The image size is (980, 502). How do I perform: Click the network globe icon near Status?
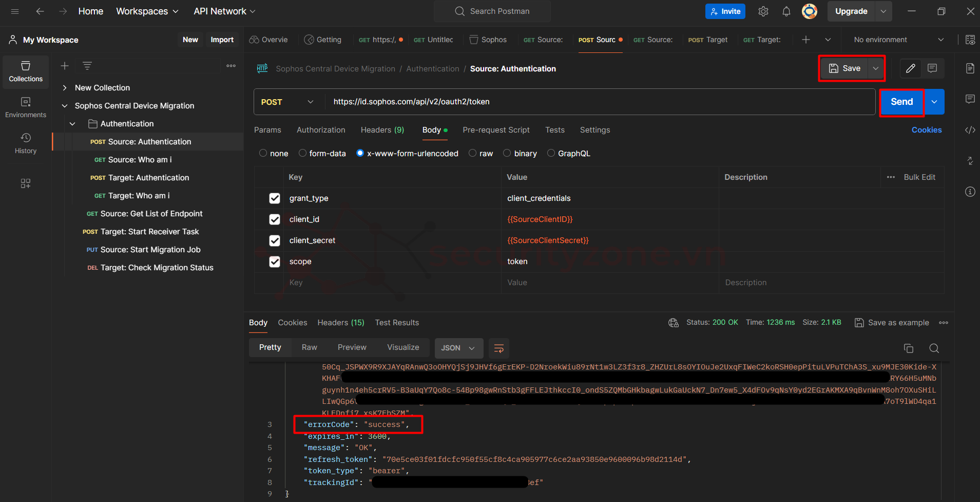[x=674, y=323]
